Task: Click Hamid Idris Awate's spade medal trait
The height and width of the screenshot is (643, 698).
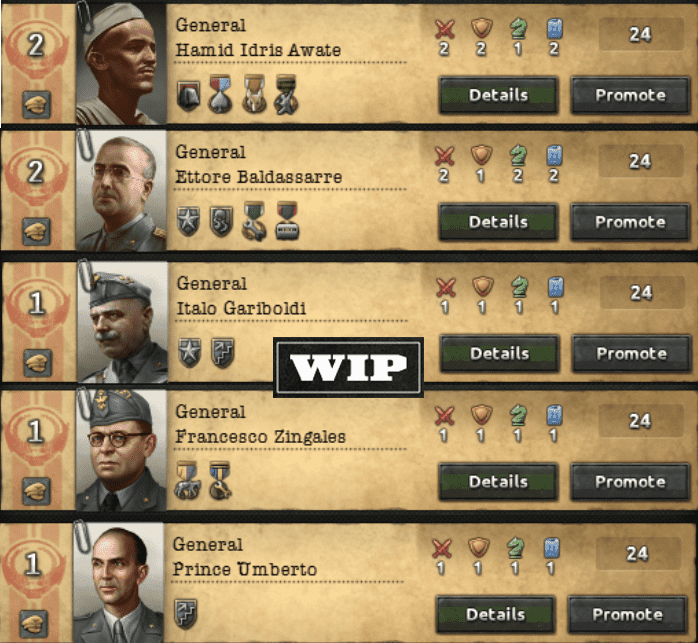Action: click(220, 94)
